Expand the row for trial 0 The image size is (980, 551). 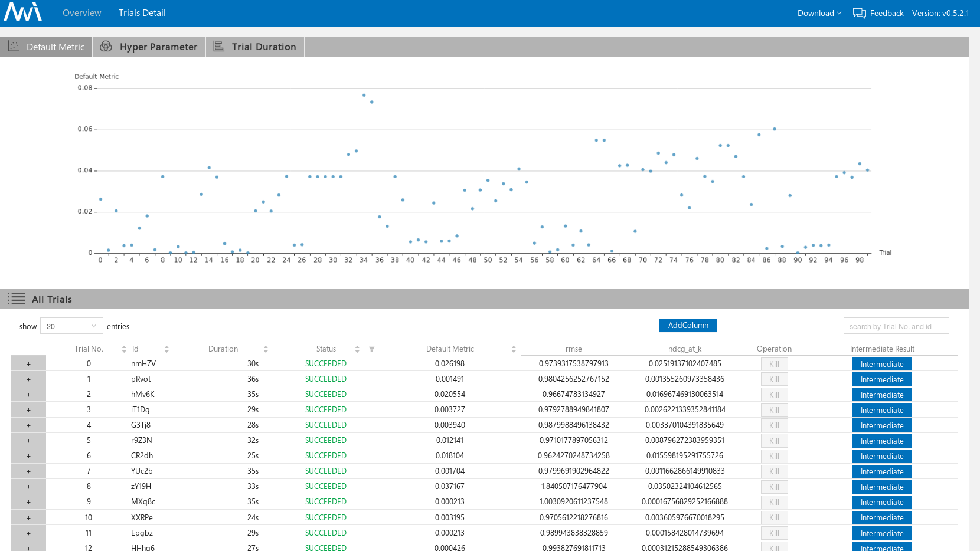[x=28, y=364]
